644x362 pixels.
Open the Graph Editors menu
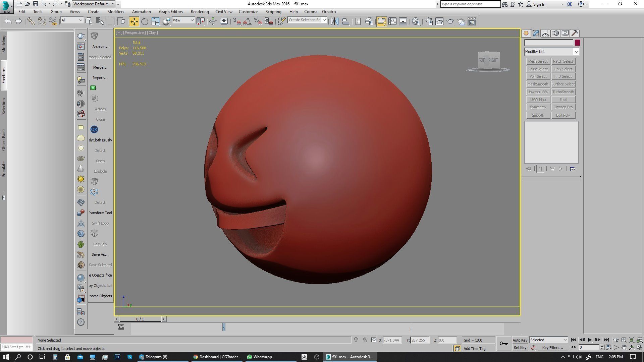pyautogui.click(x=171, y=12)
